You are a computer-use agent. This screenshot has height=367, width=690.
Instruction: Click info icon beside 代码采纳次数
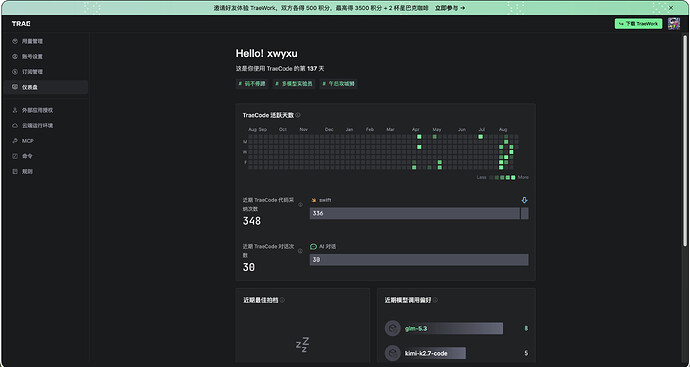coord(301,205)
